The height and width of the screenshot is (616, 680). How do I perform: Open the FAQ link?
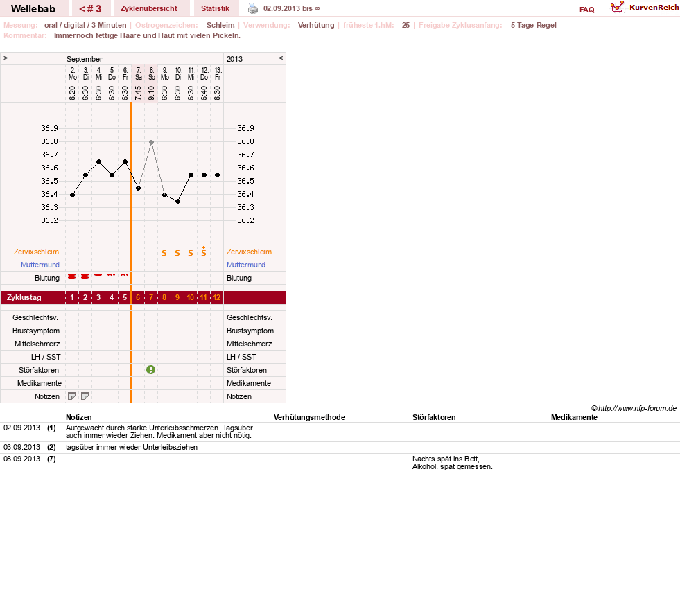tap(586, 10)
